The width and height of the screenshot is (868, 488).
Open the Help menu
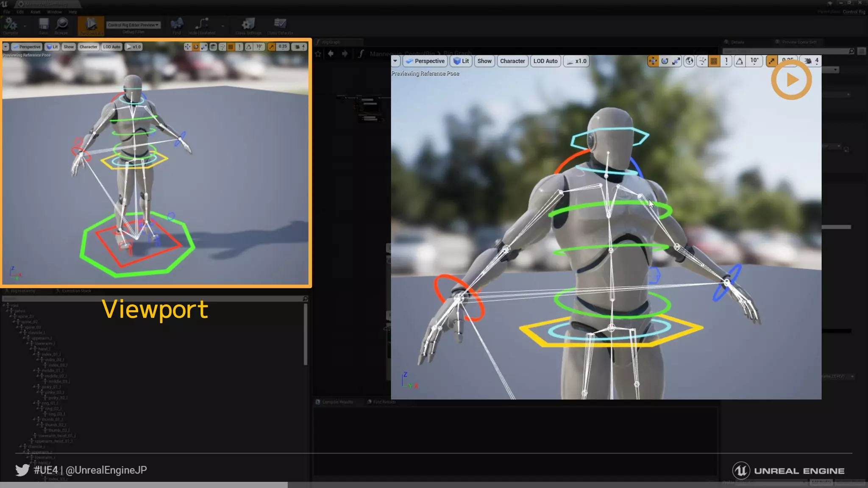coord(73,12)
